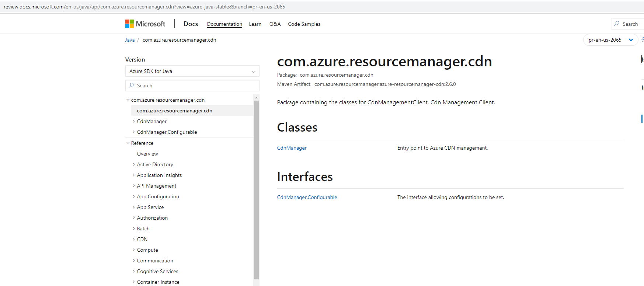Click the Interfaces heading
The height and width of the screenshot is (286, 644).
coord(305,177)
